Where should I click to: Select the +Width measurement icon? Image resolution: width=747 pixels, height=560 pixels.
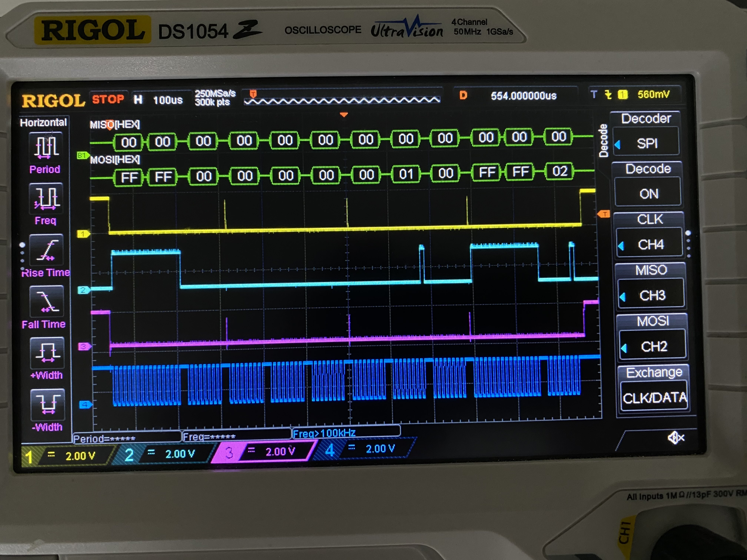[x=47, y=353]
